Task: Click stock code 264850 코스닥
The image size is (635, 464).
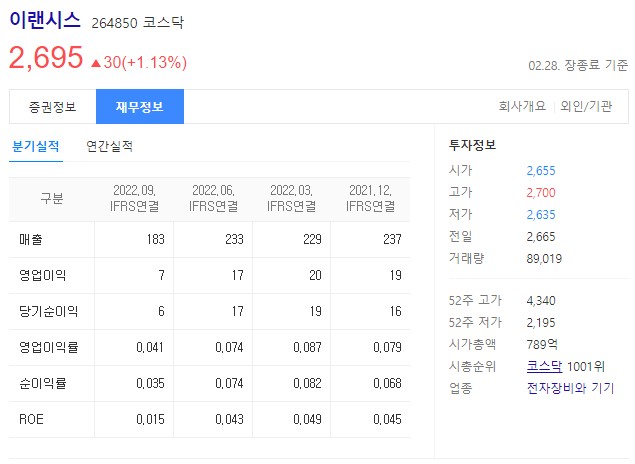Action: (x=138, y=23)
